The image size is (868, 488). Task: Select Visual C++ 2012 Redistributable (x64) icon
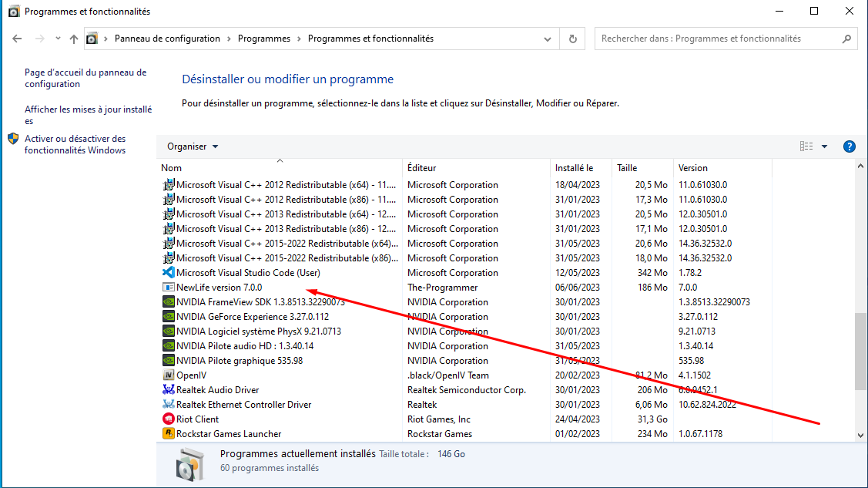[168, 184]
